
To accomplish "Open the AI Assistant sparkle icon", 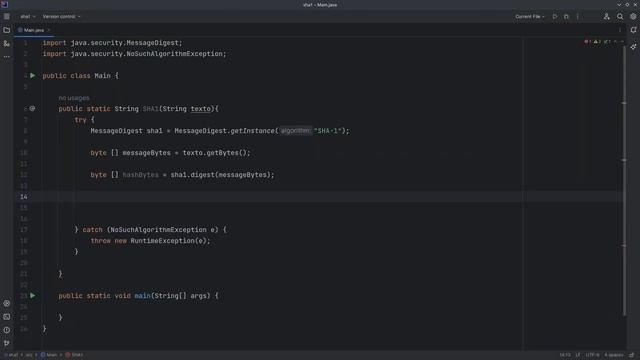I will click(633, 47).
